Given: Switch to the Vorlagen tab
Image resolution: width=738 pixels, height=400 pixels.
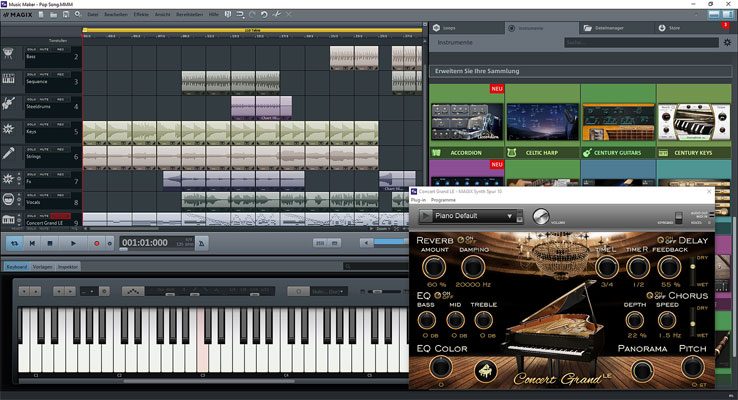Looking at the screenshot, I should point(43,267).
